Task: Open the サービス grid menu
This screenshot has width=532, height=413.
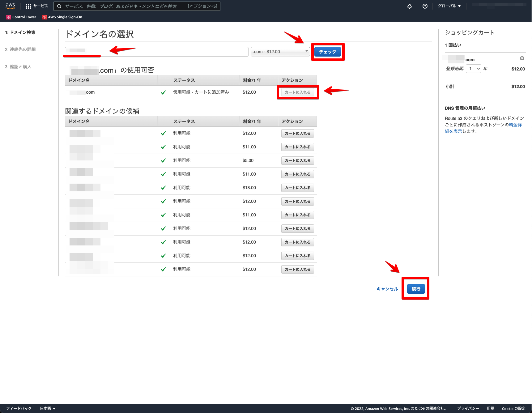Action: [x=37, y=6]
